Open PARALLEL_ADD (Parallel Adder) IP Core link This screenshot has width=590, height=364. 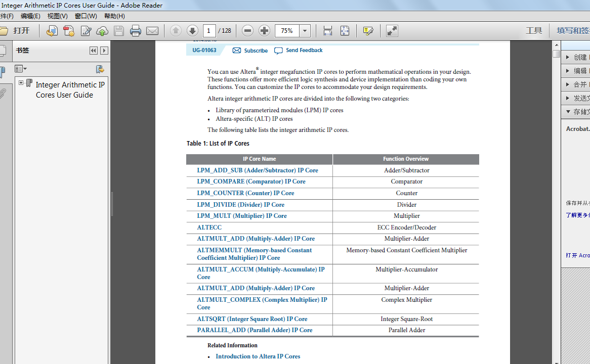[255, 330]
